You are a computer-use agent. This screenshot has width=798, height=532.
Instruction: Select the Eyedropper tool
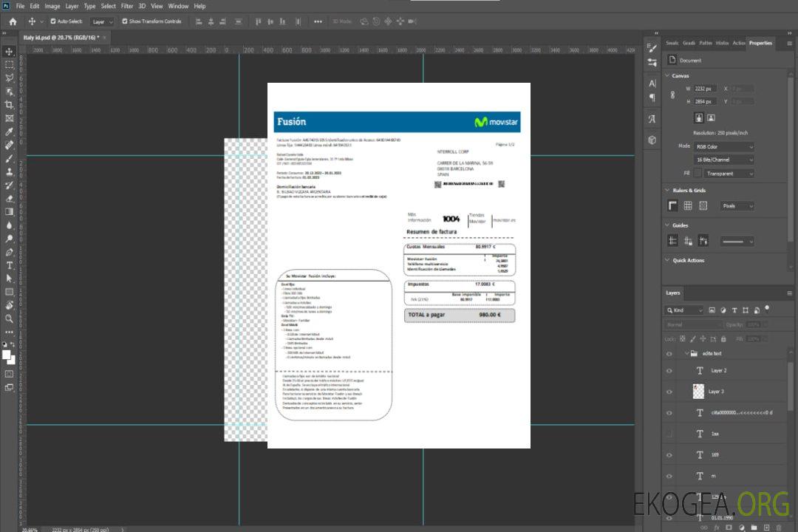pos(10,132)
